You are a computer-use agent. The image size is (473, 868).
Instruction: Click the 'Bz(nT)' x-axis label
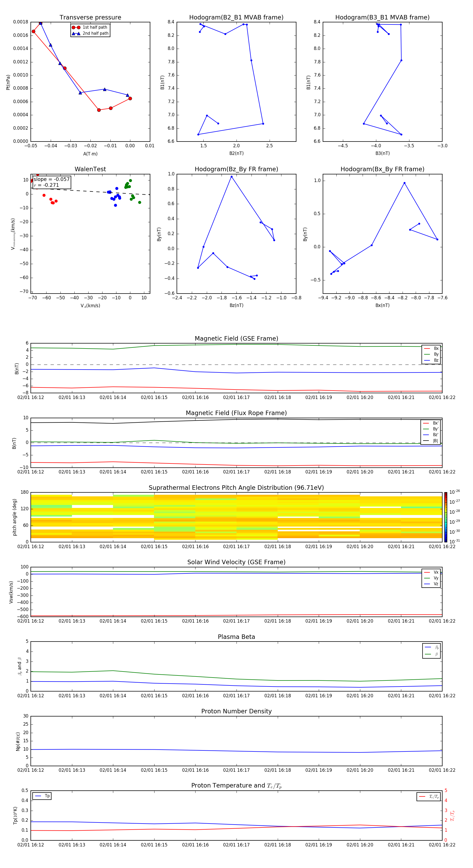(236, 305)
